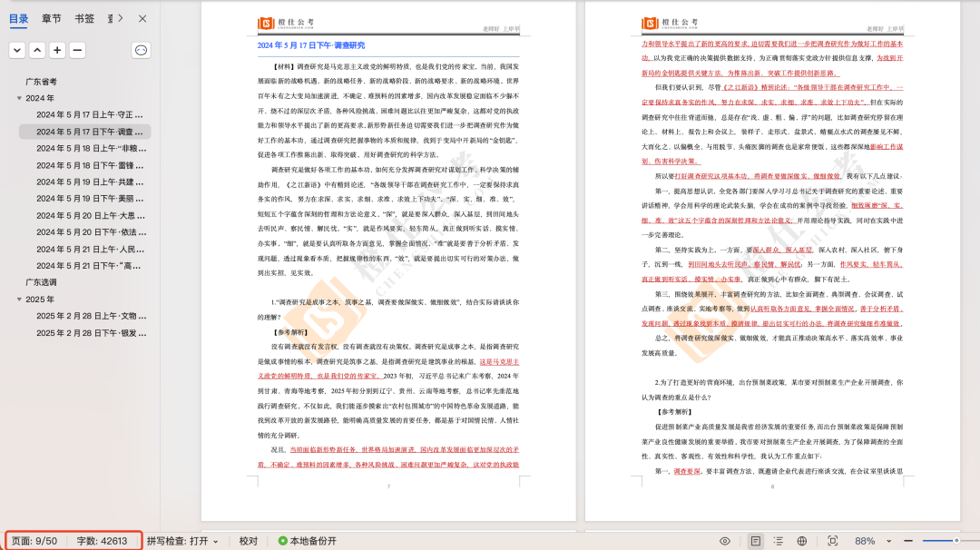Collapse the 2024 年 tree node
Image resolution: width=980 pixels, height=550 pixels.
(20, 98)
